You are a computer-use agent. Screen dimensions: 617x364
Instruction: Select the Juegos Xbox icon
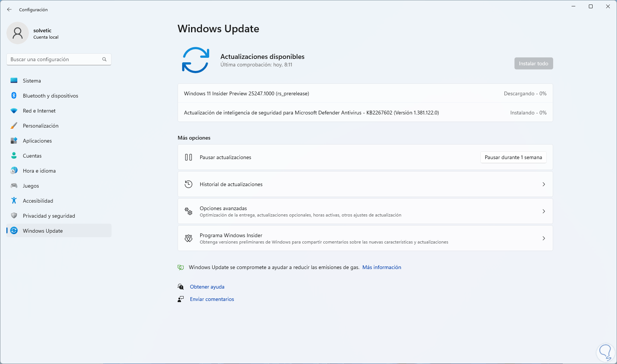pyautogui.click(x=14, y=186)
